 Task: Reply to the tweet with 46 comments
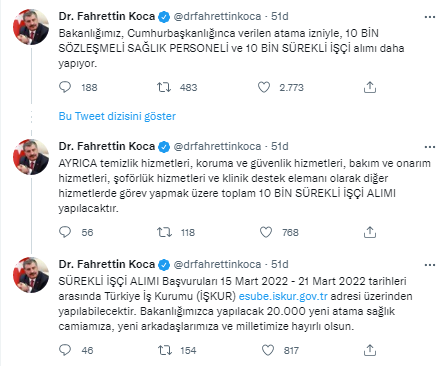[x=65, y=350]
